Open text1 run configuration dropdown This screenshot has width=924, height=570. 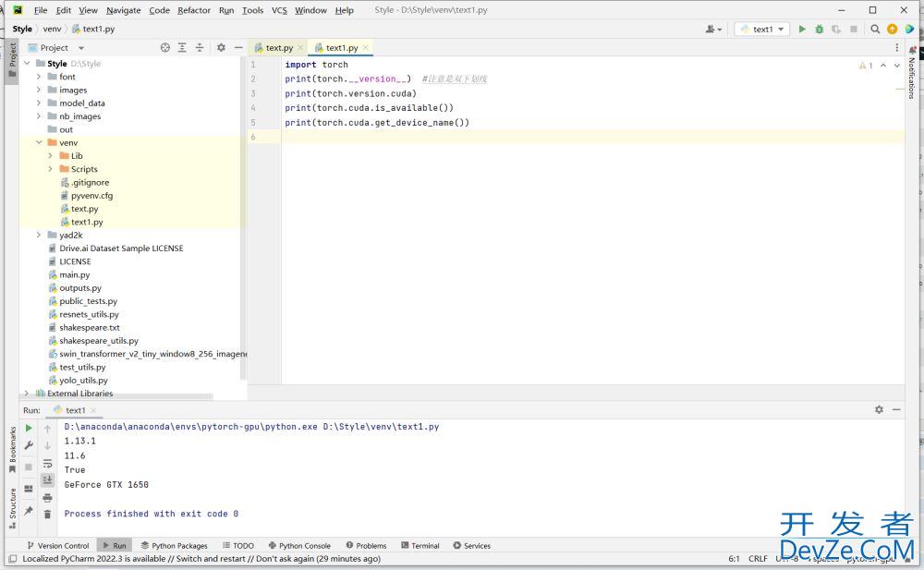coord(762,29)
